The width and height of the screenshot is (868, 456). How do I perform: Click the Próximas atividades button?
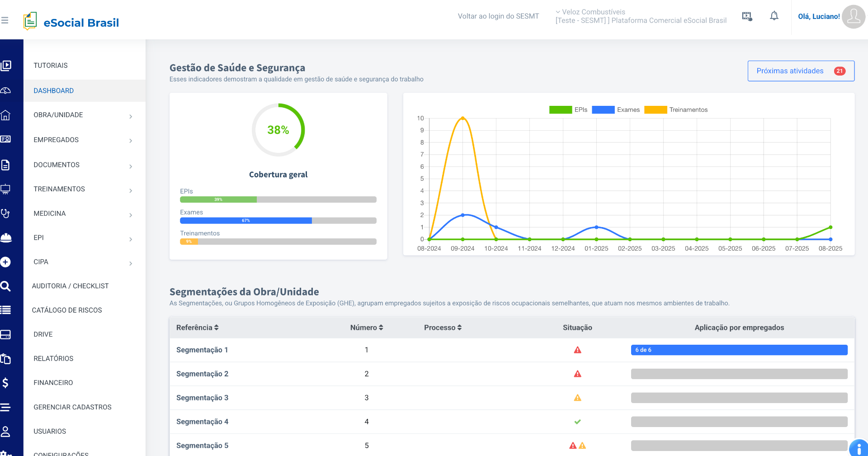[801, 71]
